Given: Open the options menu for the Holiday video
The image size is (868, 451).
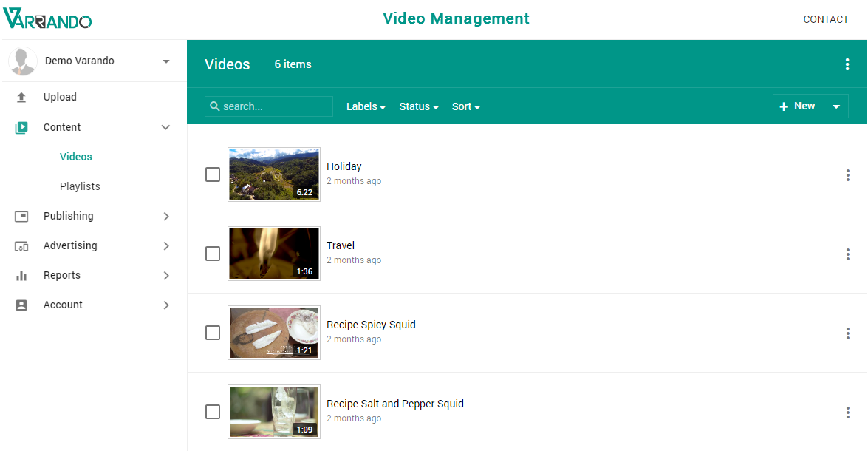Looking at the screenshot, I should [847, 175].
